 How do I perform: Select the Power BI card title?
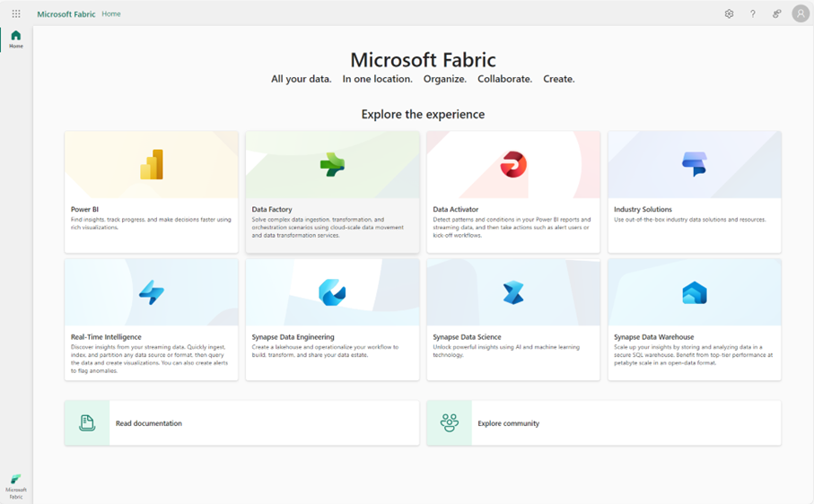point(84,209)
